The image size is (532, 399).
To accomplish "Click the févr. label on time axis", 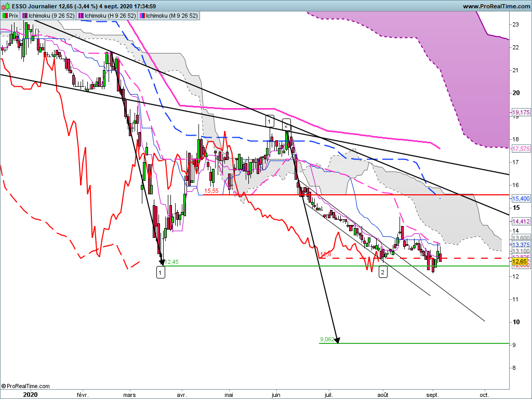I will (83, 395).
